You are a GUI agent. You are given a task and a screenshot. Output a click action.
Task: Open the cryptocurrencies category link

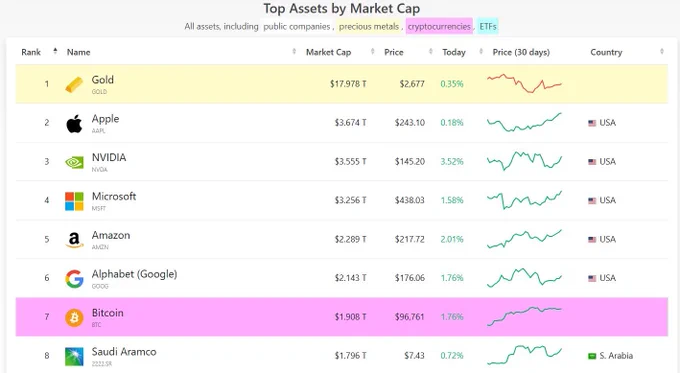(x=439, y=26)
